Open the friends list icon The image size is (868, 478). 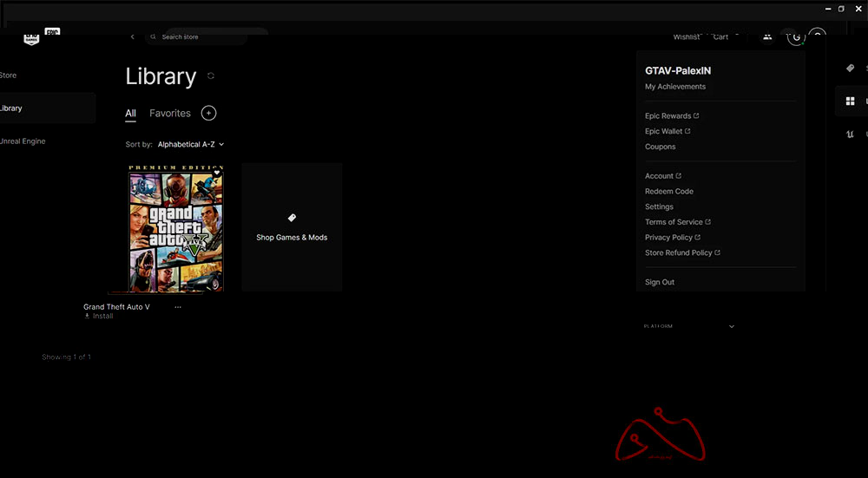click(x=767, y=36)
